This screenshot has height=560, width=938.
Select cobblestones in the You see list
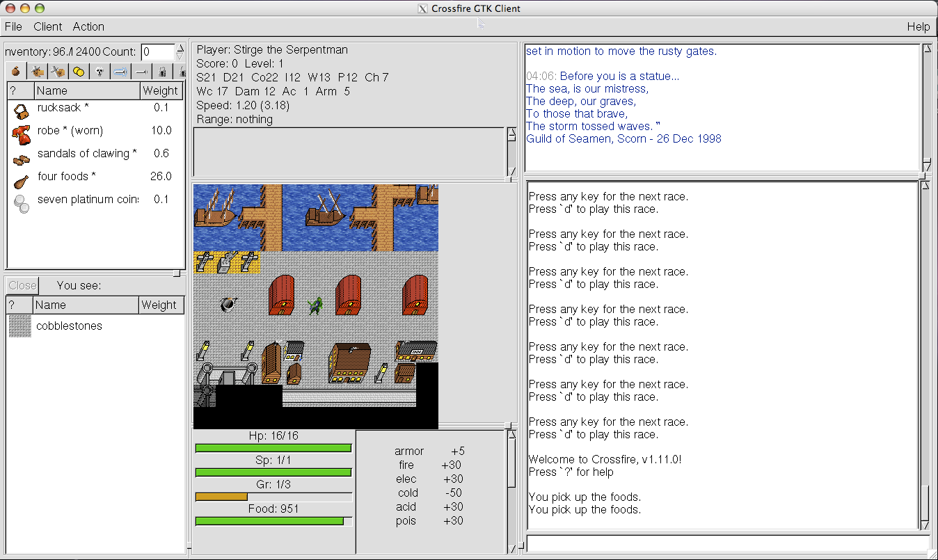coord(69,326)
